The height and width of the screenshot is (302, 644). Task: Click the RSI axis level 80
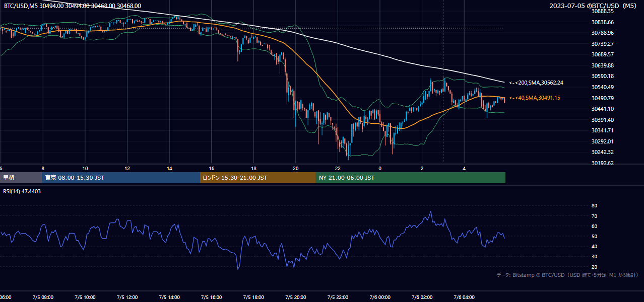click(594, 206)
